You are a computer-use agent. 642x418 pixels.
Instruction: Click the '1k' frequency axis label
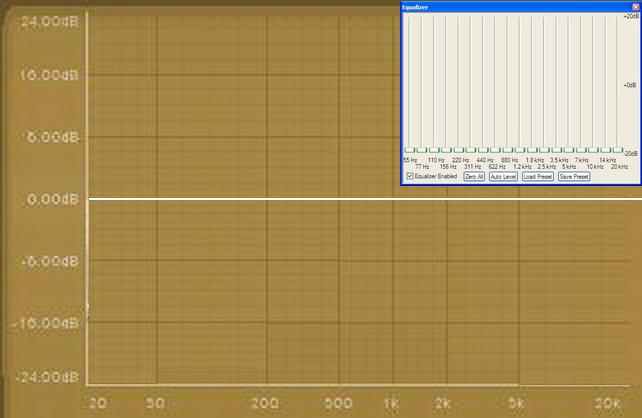391,403
